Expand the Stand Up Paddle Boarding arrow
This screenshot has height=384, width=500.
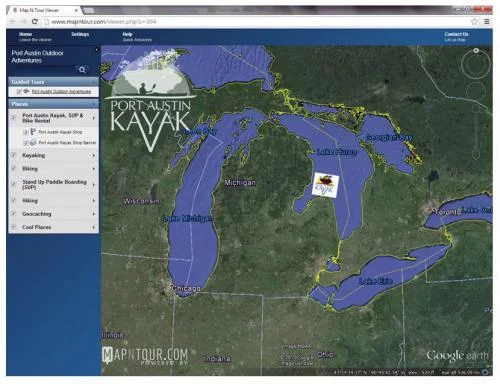point(94,184)
